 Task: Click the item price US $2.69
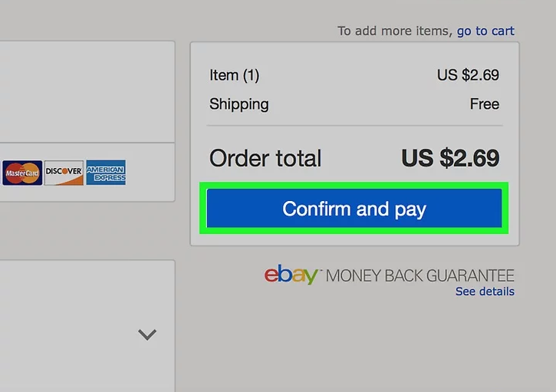coord(468,75)
